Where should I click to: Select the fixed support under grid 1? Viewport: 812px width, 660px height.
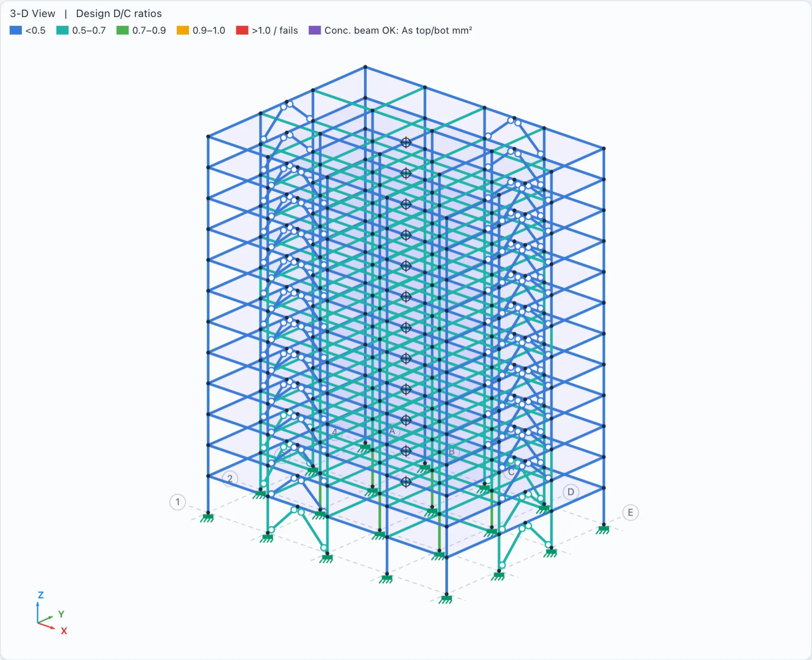pyautogui.click(x=207, y=517)
